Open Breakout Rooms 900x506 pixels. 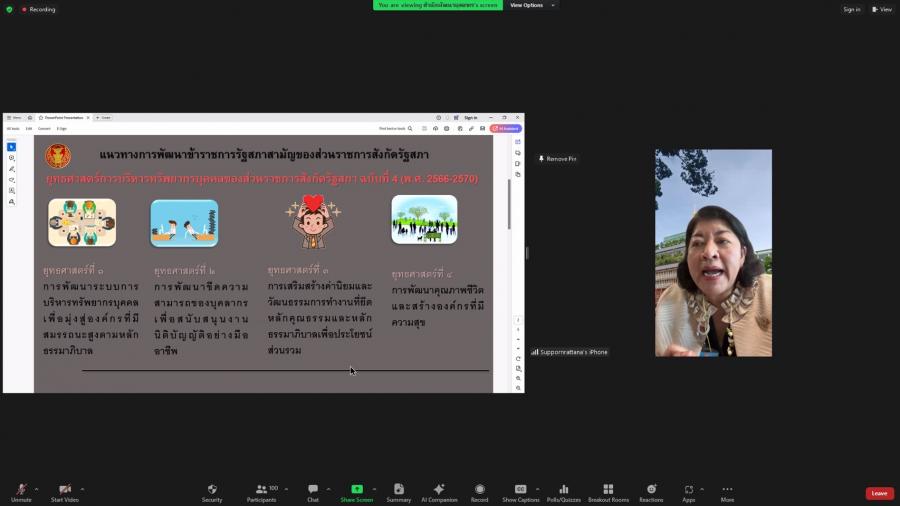tap(608, 492)
